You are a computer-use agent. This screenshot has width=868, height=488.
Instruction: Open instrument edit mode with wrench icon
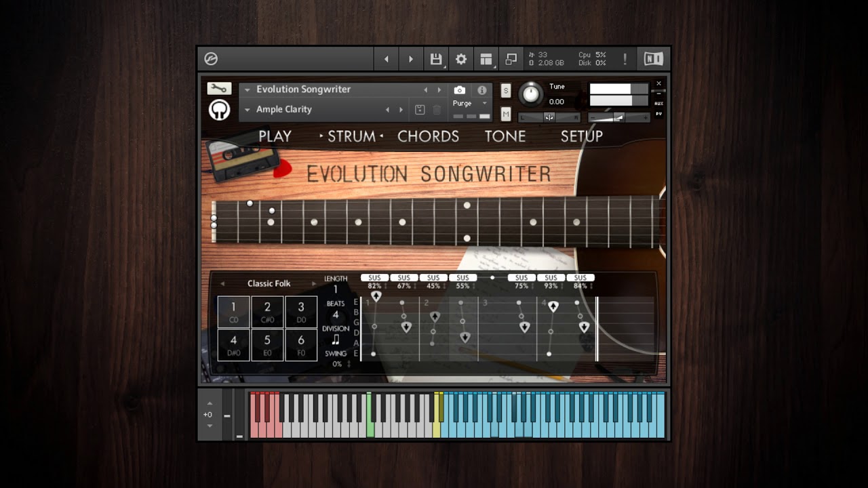pos(219,89)
